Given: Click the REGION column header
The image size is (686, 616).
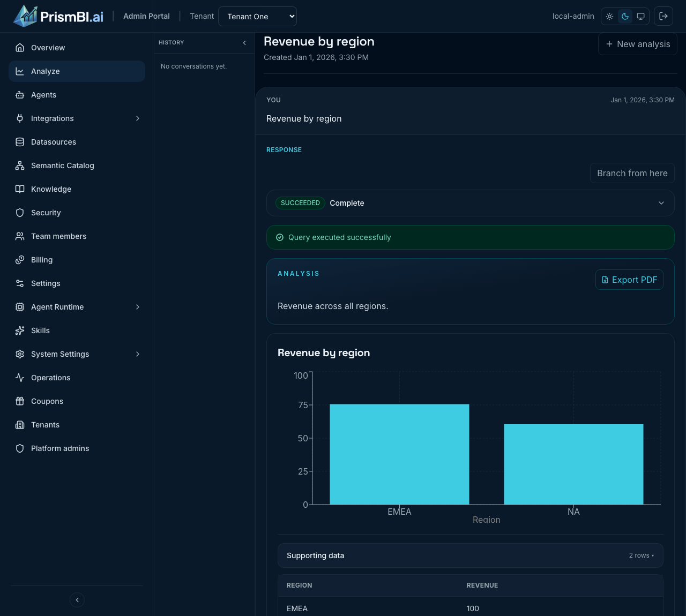Looking at the screenshot, I should (x=300, y=585).
